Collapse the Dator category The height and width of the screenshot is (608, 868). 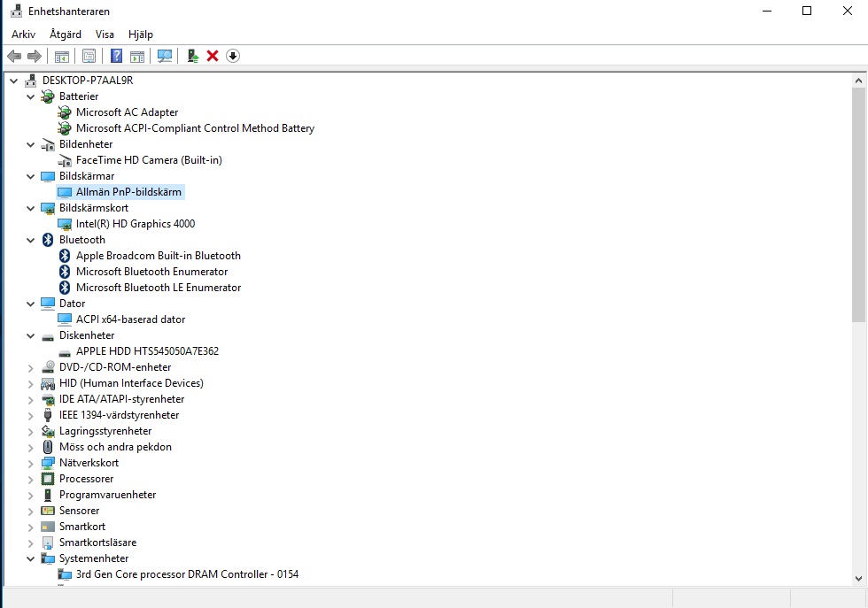tap(30, 304)
